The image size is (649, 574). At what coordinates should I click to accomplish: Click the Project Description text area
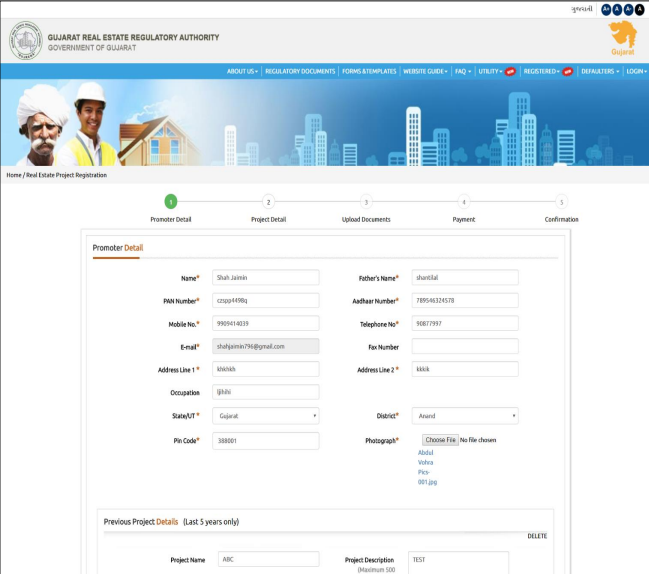[458, 562]
